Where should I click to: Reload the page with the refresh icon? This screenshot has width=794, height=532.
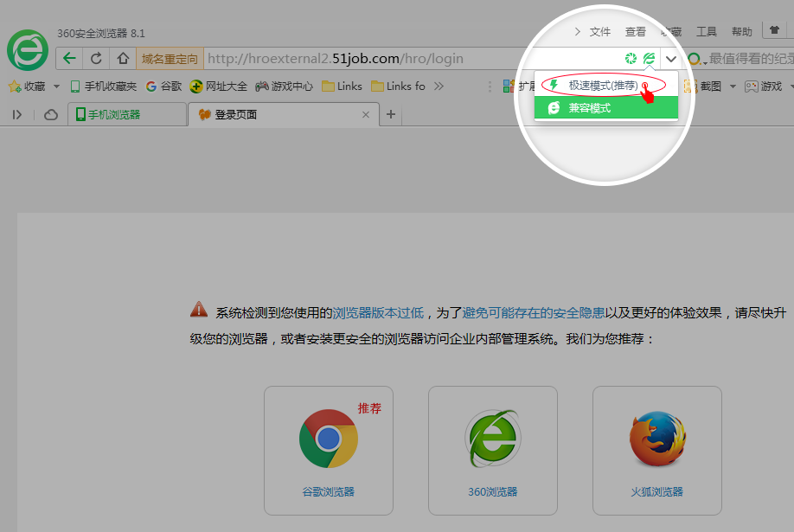[x=96, y=59]
